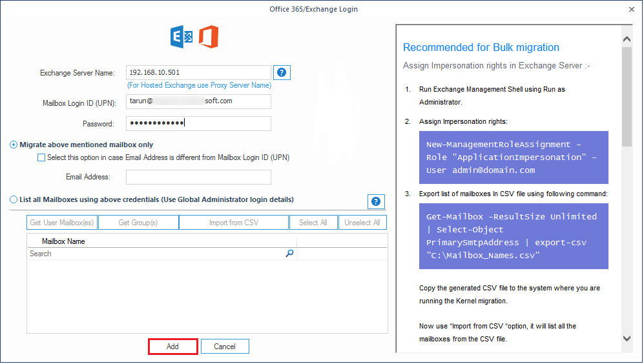Click scroll down arrow in help panel
Screen dimensions: 644x364
(627, 339)
